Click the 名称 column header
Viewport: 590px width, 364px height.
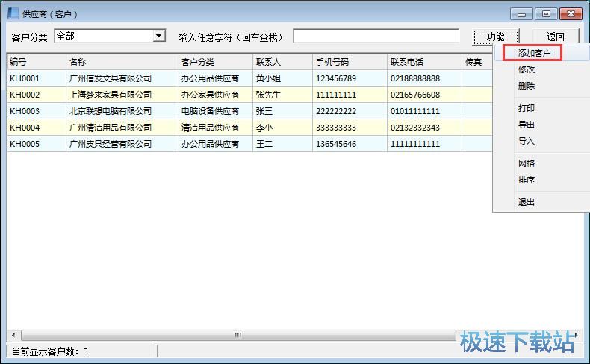(122, 62)
